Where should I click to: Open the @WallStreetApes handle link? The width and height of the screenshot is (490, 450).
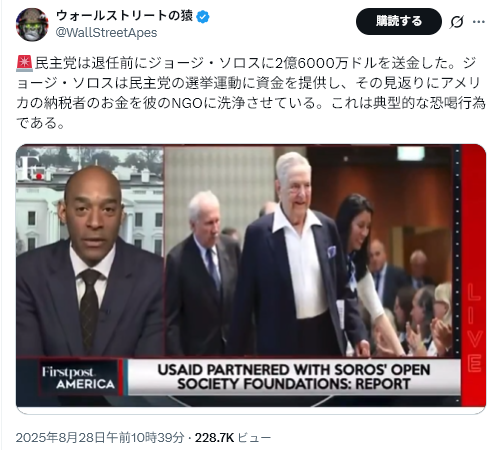pyautogui.click(x=106, y=33)
